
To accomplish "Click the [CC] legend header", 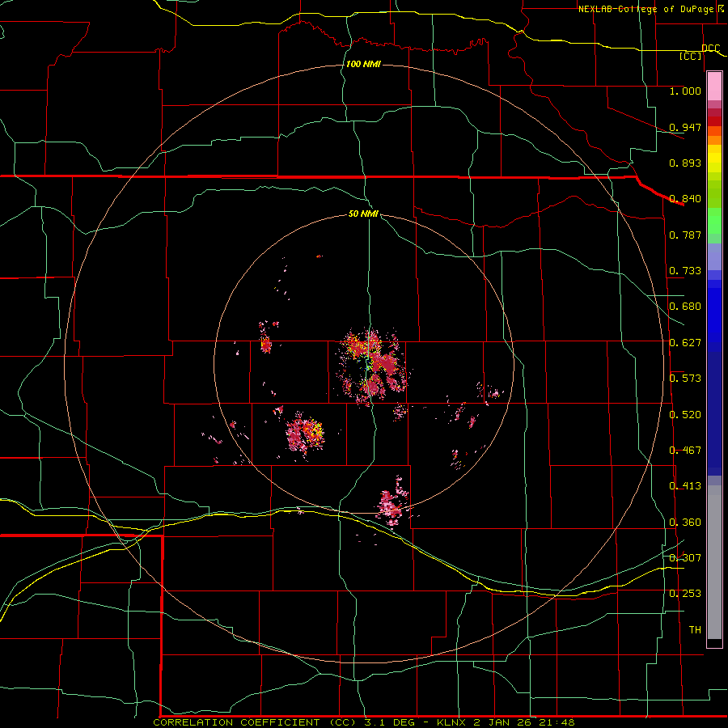I will point(691,56).
